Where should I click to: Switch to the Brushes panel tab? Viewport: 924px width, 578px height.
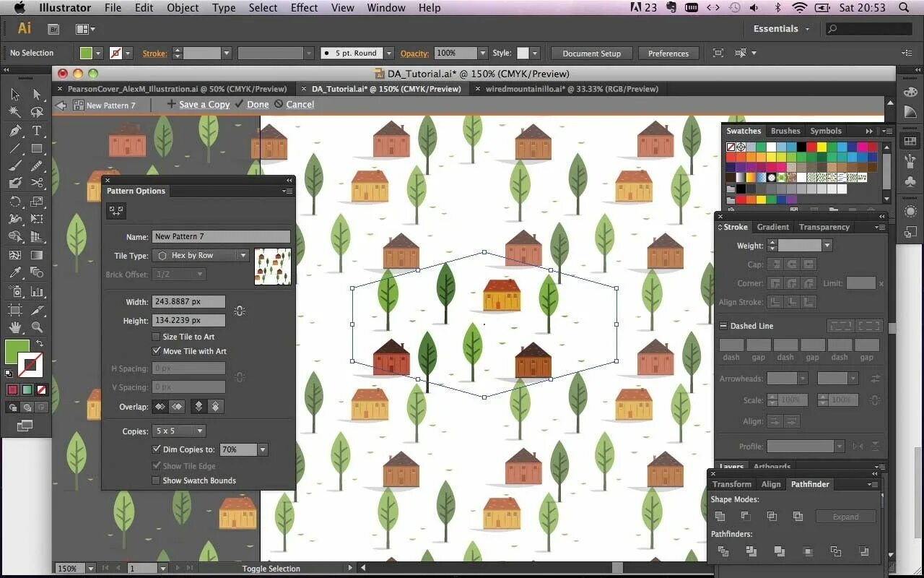pos(785,131)
